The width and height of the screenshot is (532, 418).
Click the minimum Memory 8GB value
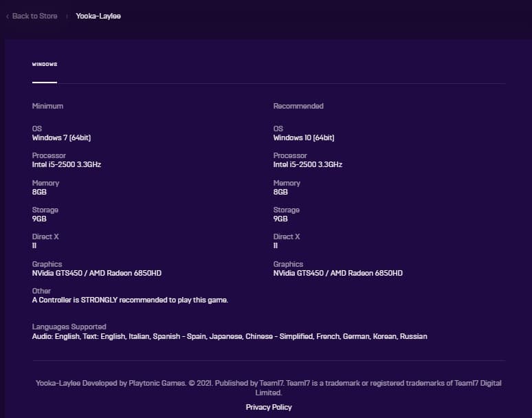click(x=39, y=192)
